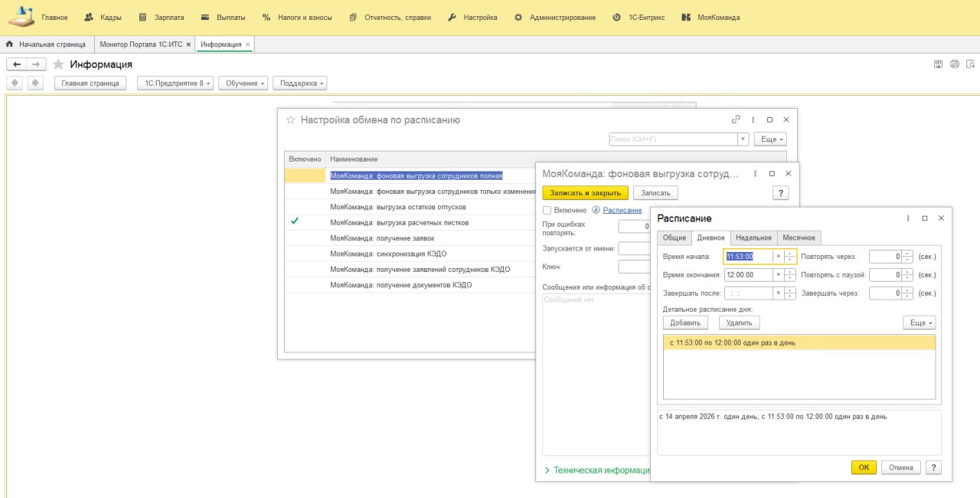Click the Поиск (Ctrl+F) search field
The image size is (980, 498).
[x=673, y=139]
